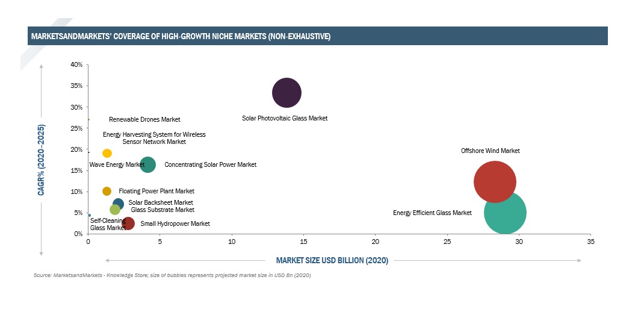This screenshot has width=644, height=309.
Task: Select the "Offshore Wind Market" text label
Action: point(490,151)
